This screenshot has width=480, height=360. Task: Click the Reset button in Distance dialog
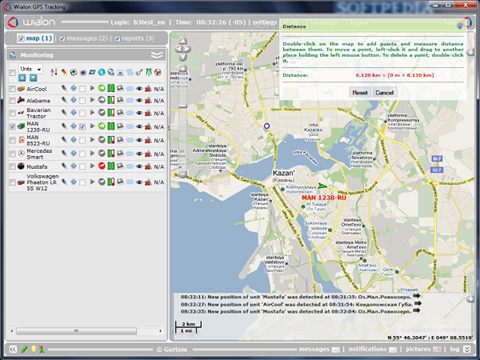click(x=360, y=92)
